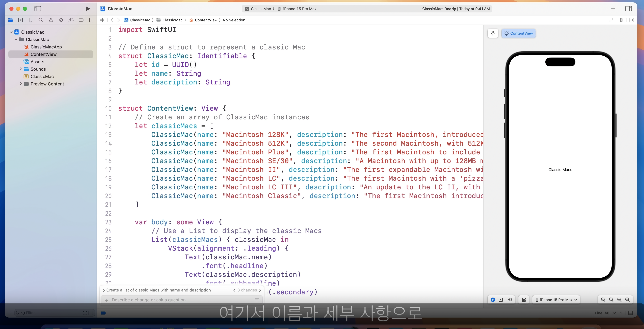Select ContentView in the navigator
This screenshot has width=644, height=329.
(x=51, y=54)
